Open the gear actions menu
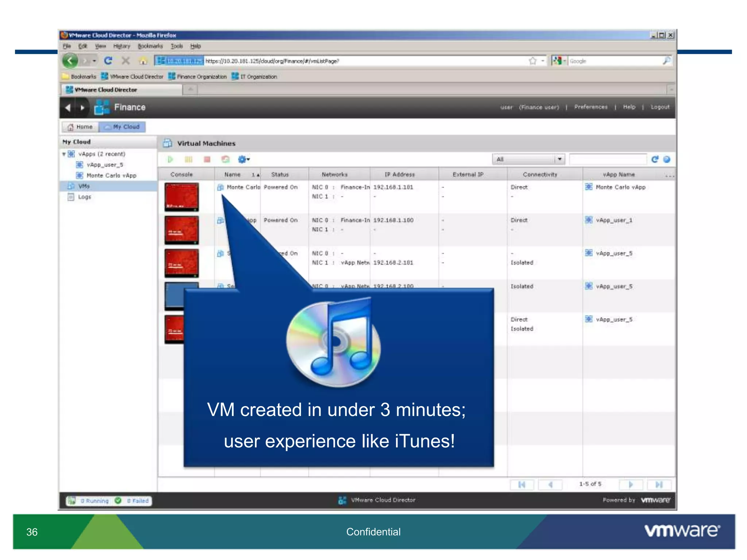The image size is (747, 560). [x=244, y=159]
